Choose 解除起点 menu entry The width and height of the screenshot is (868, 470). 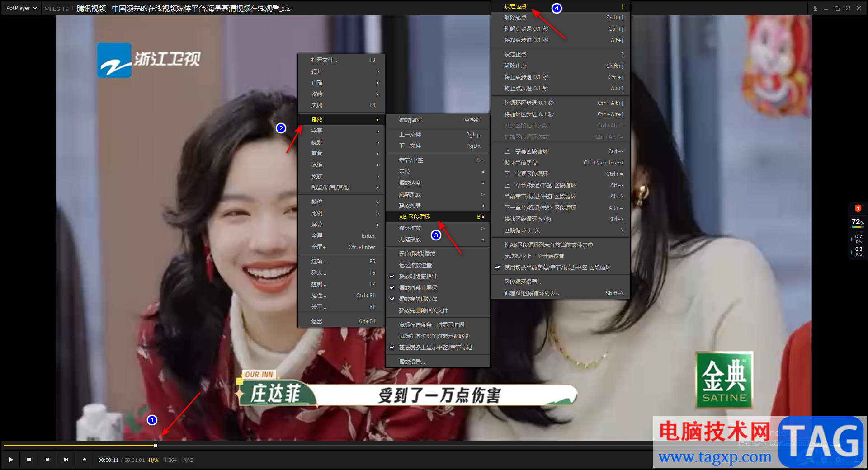(x=561, y=17)
